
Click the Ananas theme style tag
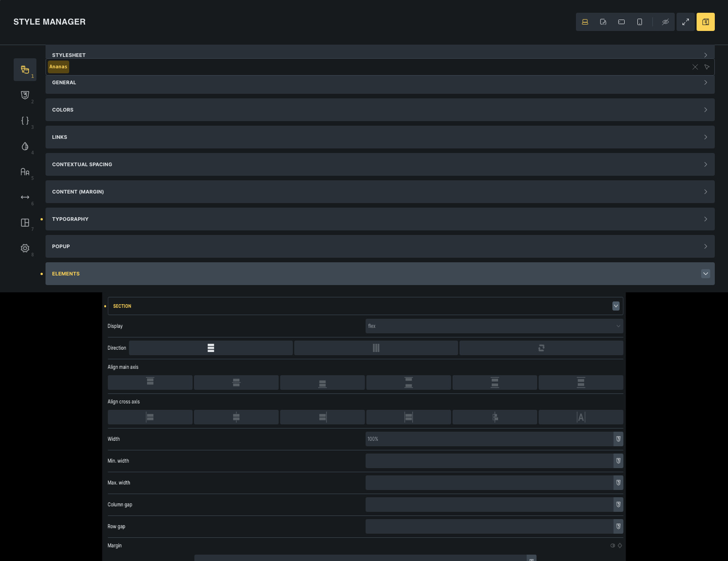coord(58,67)
